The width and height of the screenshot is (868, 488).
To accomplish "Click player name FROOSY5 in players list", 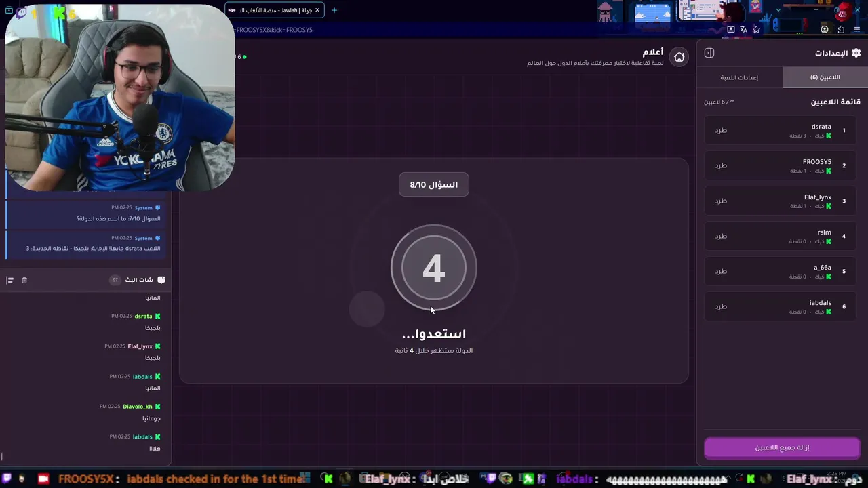I will [x=817, y=162].
